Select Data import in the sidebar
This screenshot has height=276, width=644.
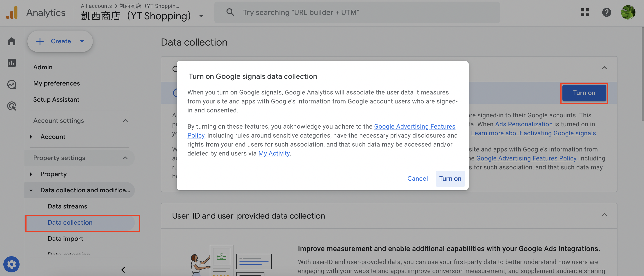(65, 239)
